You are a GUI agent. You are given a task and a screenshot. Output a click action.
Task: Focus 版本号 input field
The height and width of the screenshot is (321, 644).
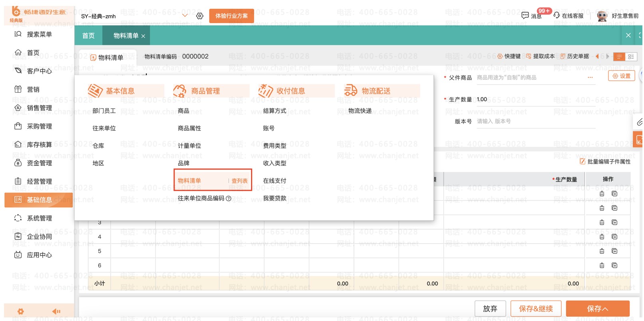pyautogui.click(x=535, y=121)
